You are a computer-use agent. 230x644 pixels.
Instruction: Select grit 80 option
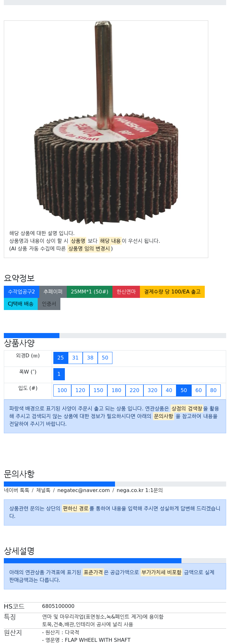pyautogui.click(x=213, y=390)
